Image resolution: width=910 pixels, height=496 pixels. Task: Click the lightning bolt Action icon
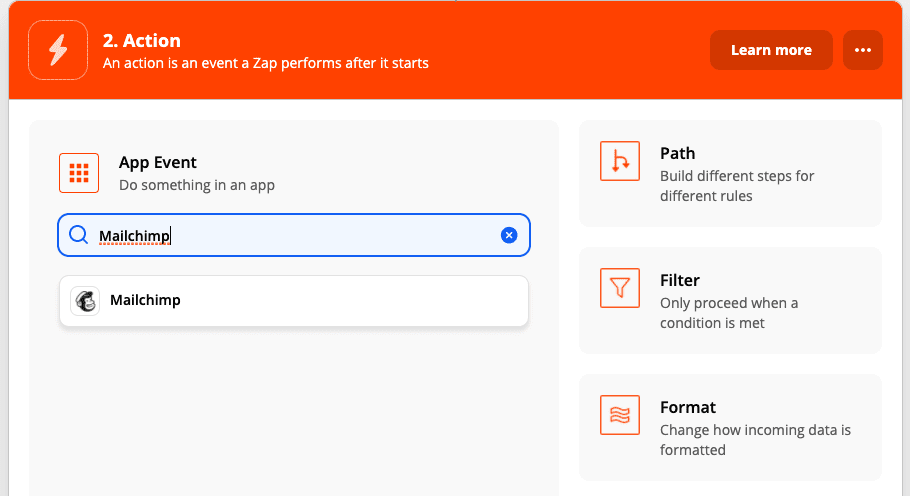click(x=58, y=50)
